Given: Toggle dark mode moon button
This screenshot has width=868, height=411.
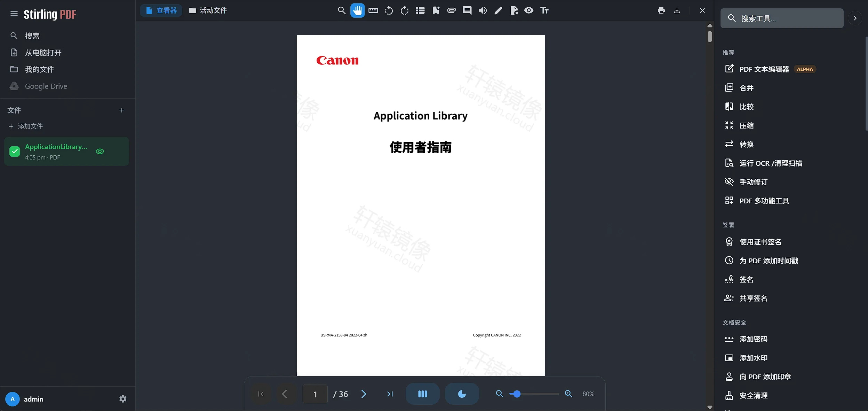Looking at the screenshot, I should coord(462,394).
